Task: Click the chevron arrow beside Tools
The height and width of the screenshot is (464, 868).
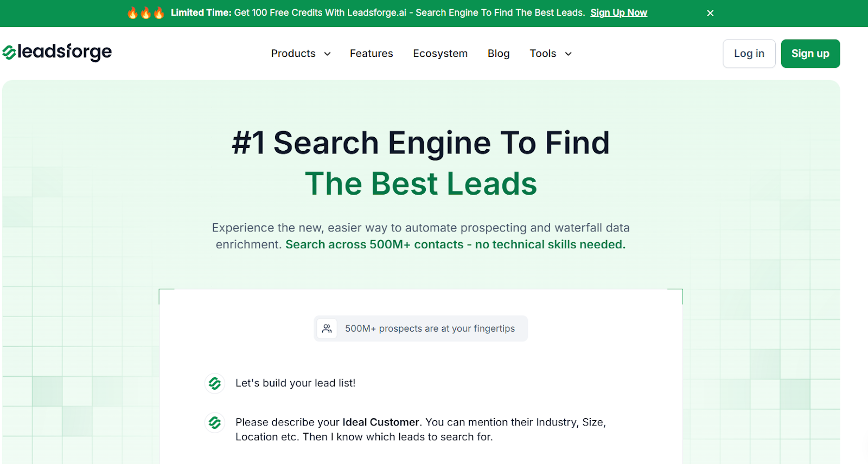Action: pos(567,54)
